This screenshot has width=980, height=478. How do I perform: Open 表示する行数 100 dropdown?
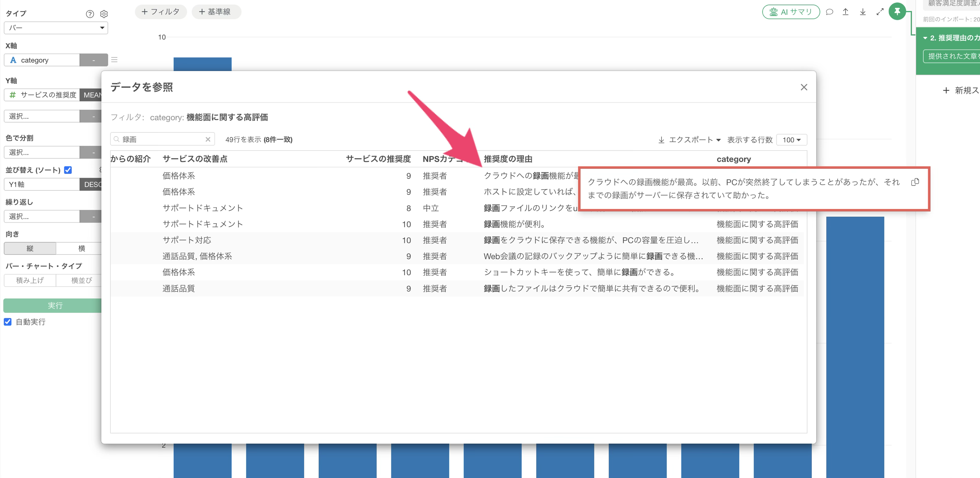[791, 140]
